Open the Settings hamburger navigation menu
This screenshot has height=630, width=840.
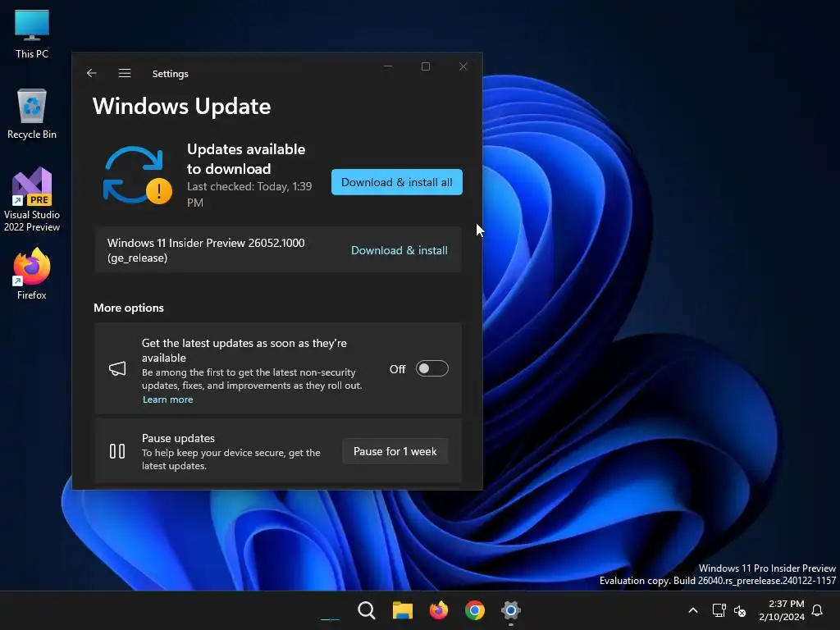125,73
